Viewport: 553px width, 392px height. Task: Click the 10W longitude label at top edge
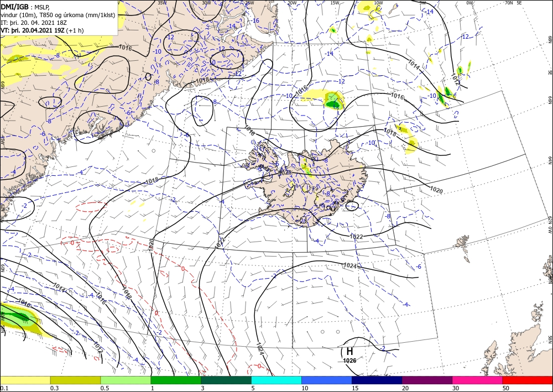tap(378, 3)
